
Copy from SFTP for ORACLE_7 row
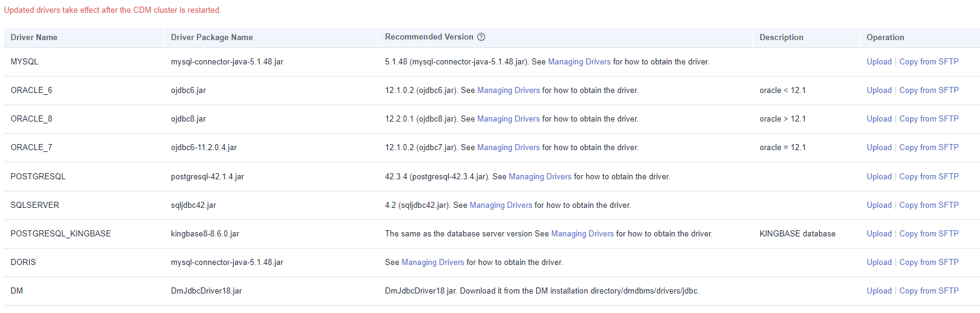(929, 148)
